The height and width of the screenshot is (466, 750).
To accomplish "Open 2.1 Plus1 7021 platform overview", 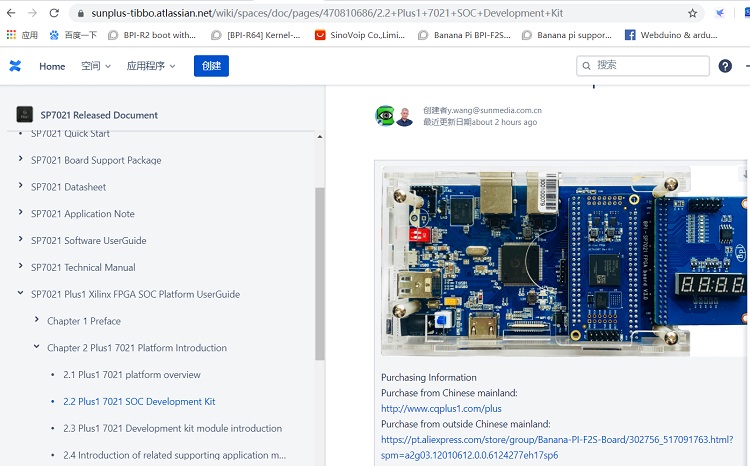I will pos(132,375).
